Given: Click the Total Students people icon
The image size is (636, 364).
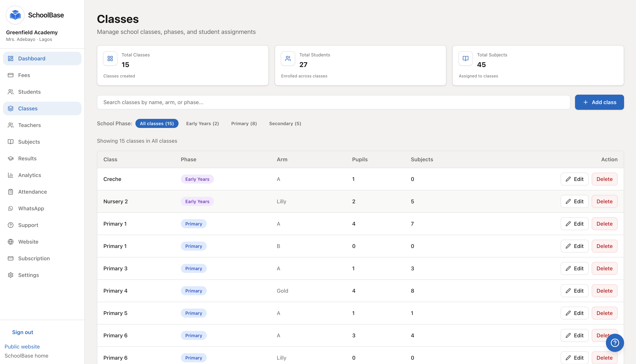Looking at the screenshot, I should pyautogui.click(x=288, y=58).
